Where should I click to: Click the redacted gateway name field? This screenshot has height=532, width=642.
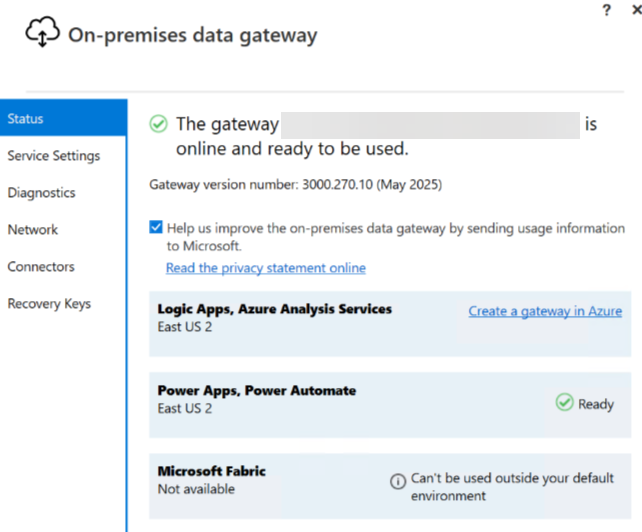[x=430, y=125]
